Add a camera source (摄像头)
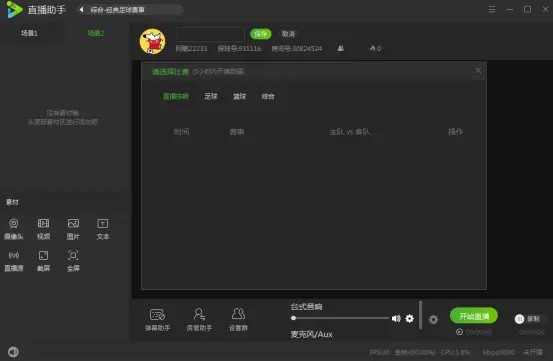 pyautogui.click(x=13, y=229)
